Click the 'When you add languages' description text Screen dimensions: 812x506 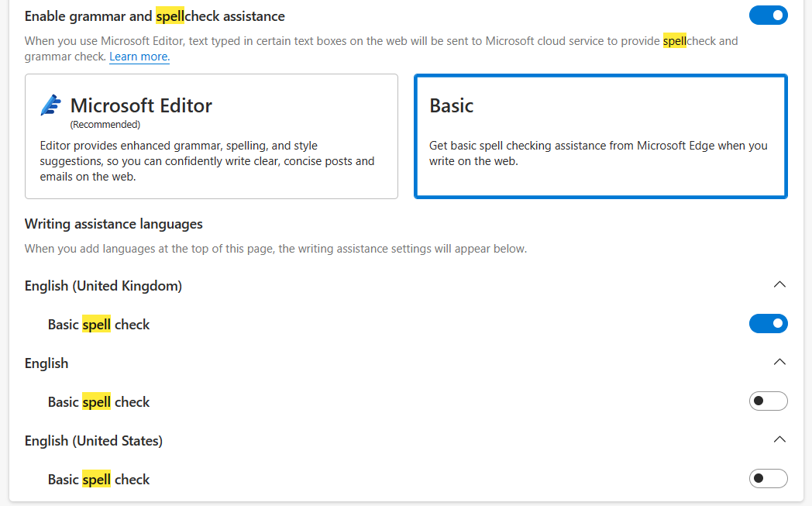point(276,249)
